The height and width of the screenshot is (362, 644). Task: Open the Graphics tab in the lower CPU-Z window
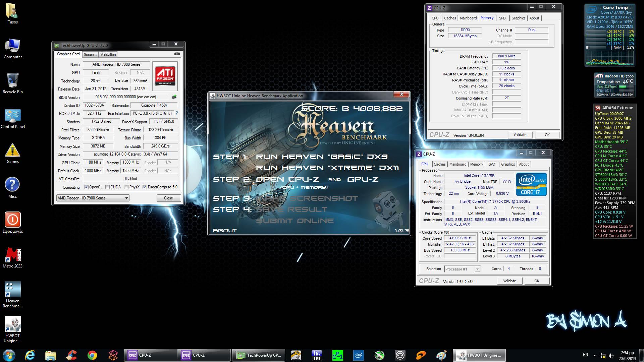click(x=508, y=164)
